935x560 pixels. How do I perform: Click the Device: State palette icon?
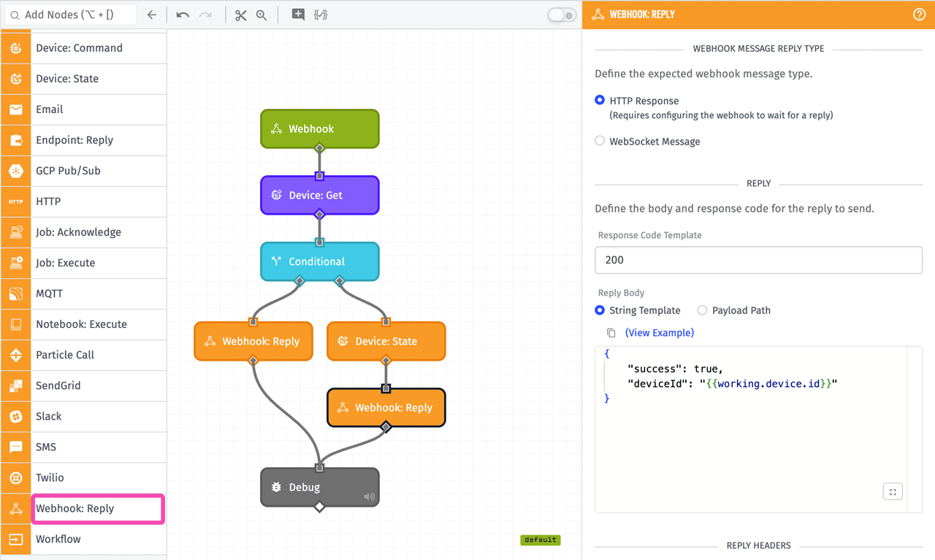[x=15, y=79]
